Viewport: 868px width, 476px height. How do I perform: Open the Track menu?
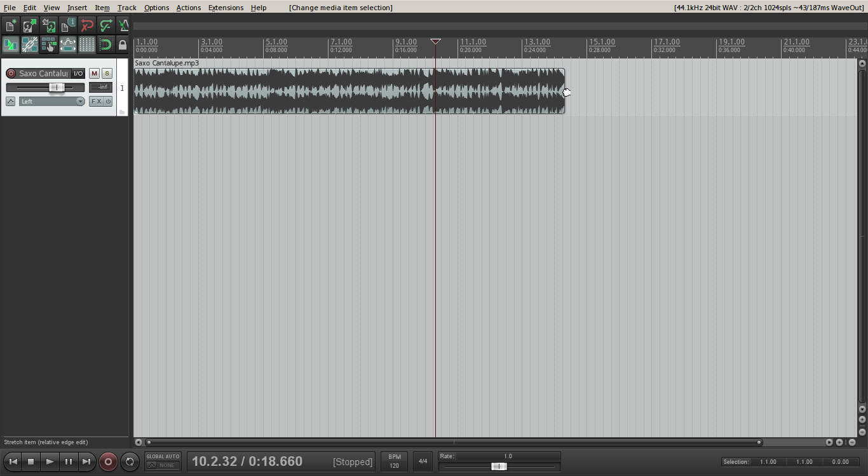(127, 8)
